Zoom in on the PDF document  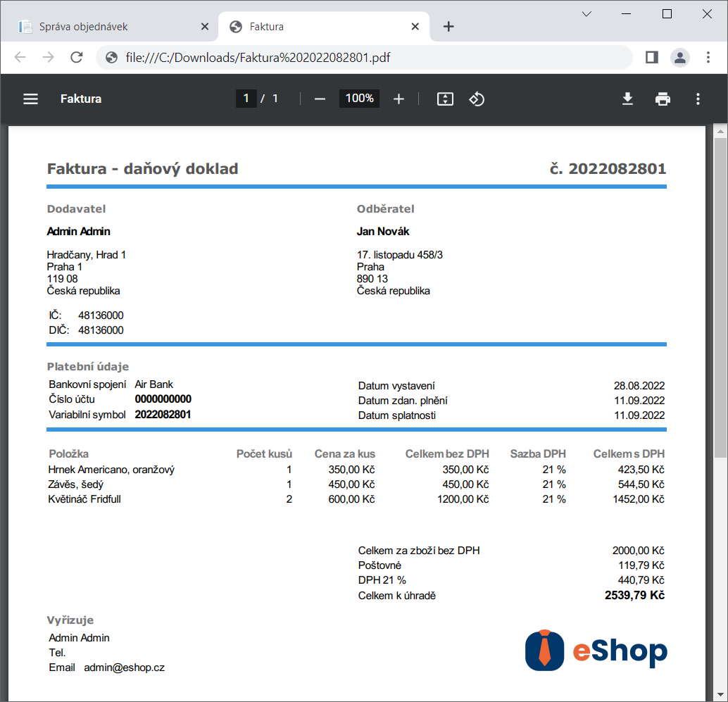(398, 99)
